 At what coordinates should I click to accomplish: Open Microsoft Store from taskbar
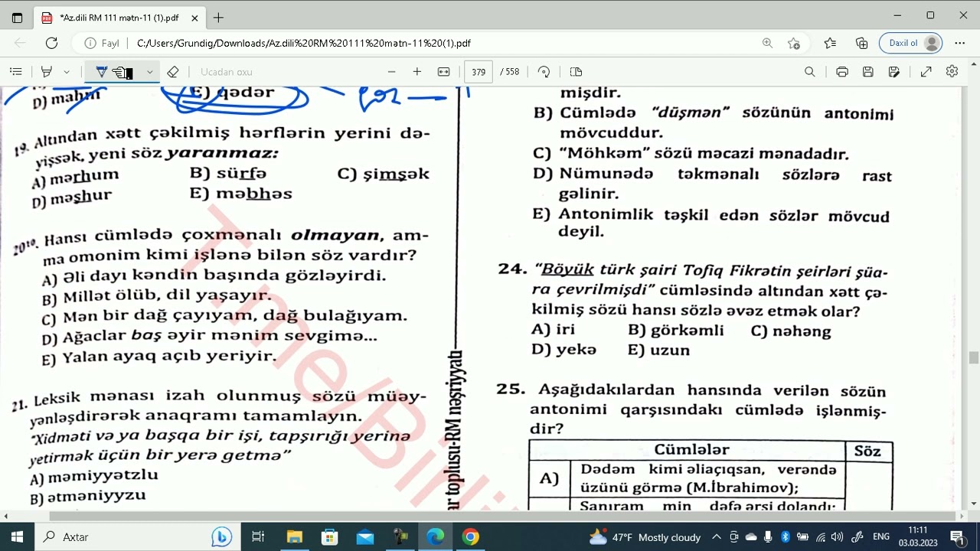click(x=330, y=537)
